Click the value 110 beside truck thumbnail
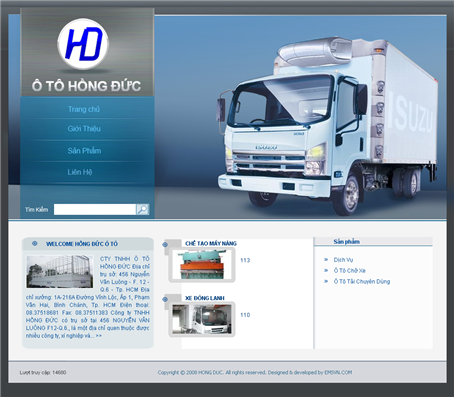This screenshot has height=397, width=454. (245, 315)
